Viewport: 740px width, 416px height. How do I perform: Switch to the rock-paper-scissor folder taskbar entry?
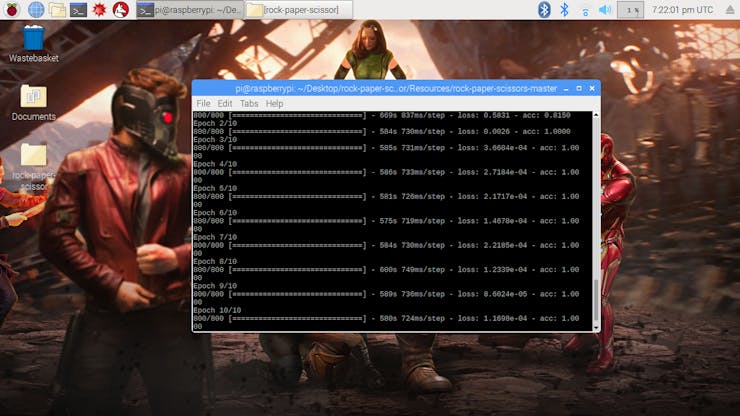pos(298,9)
